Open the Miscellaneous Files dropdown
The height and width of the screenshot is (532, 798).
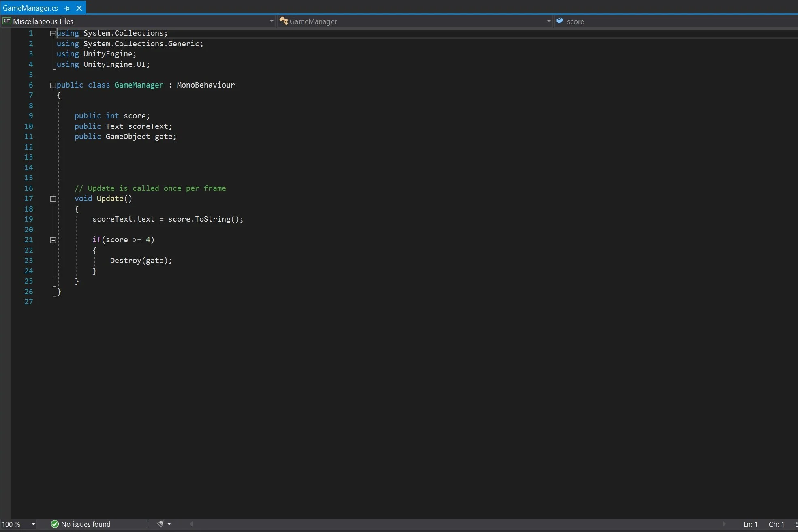tap(272, 21)
